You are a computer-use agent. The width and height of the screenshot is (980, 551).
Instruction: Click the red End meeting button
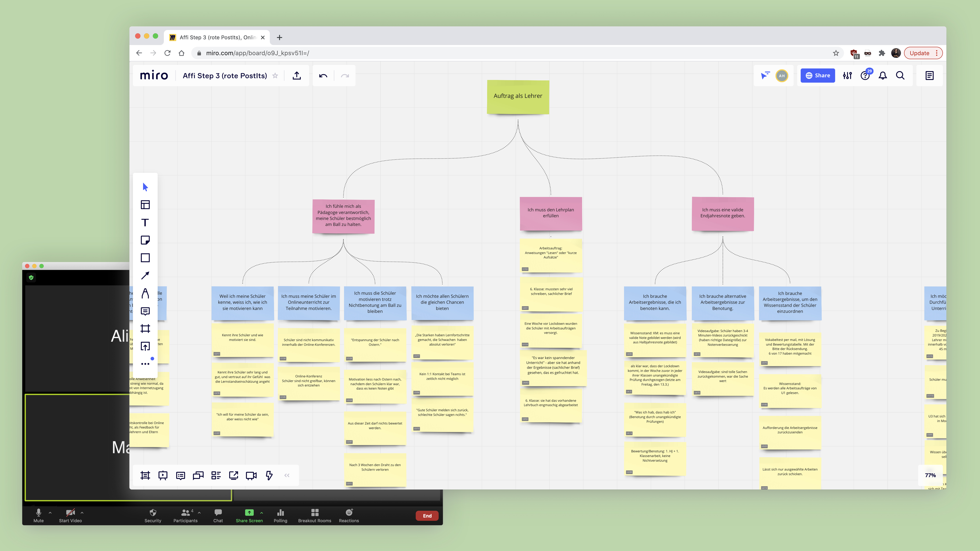(x=427, y=516)
